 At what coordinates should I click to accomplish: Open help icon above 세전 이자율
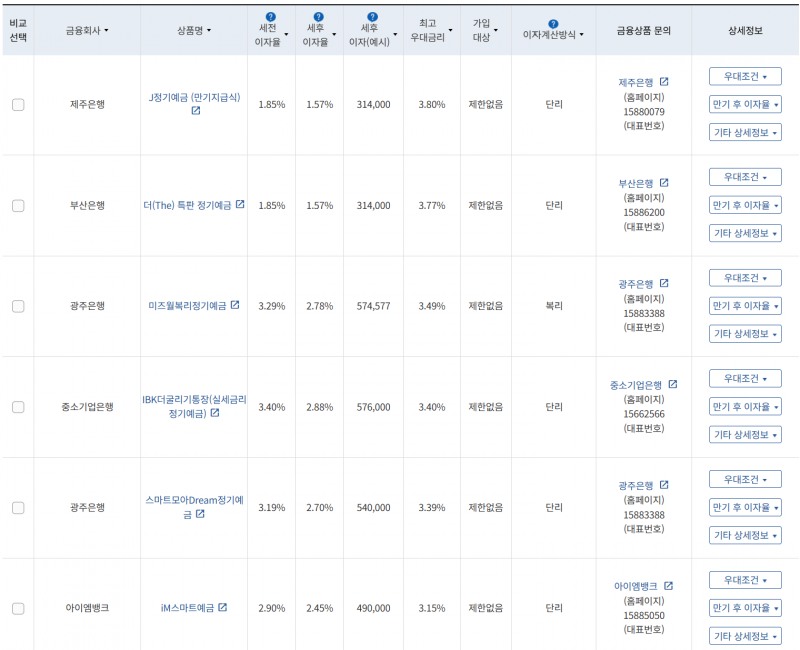click(271, 17)
